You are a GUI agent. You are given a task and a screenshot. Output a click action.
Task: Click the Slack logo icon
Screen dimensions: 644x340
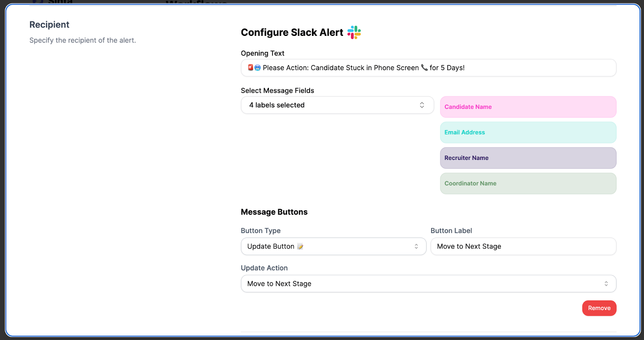coord(354,32)
